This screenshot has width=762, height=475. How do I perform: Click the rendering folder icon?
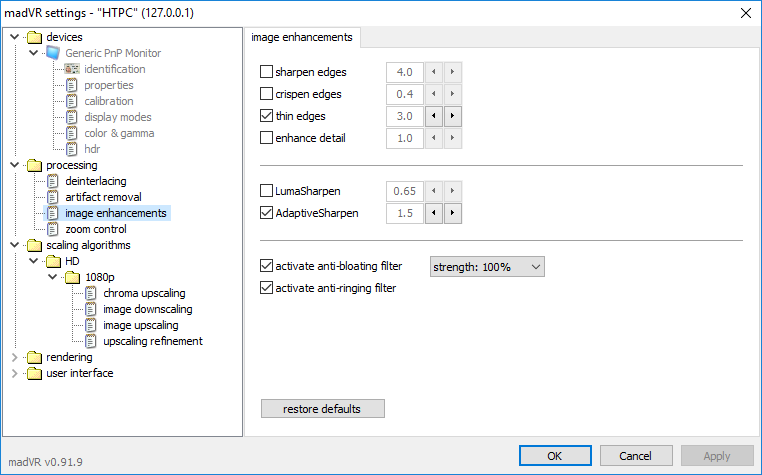(34, 357)
